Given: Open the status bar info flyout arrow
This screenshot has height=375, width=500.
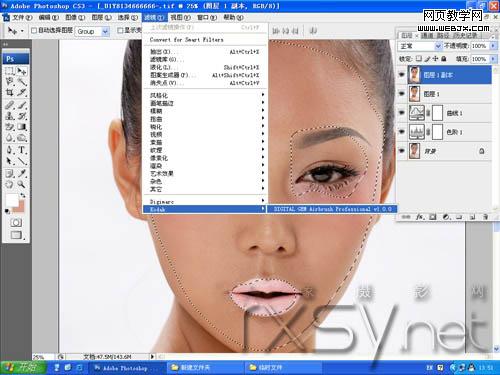Looking at the screenshot, I should coord(152,356).
